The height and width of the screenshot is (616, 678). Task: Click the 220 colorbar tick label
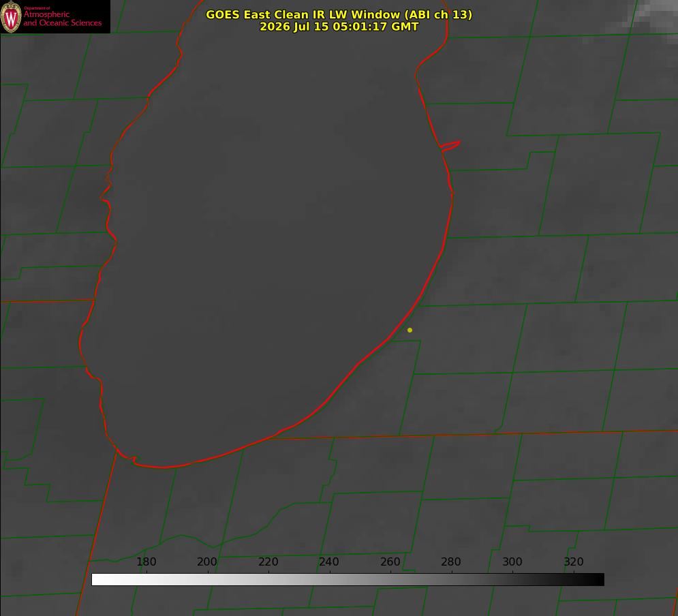coord(268,561)
